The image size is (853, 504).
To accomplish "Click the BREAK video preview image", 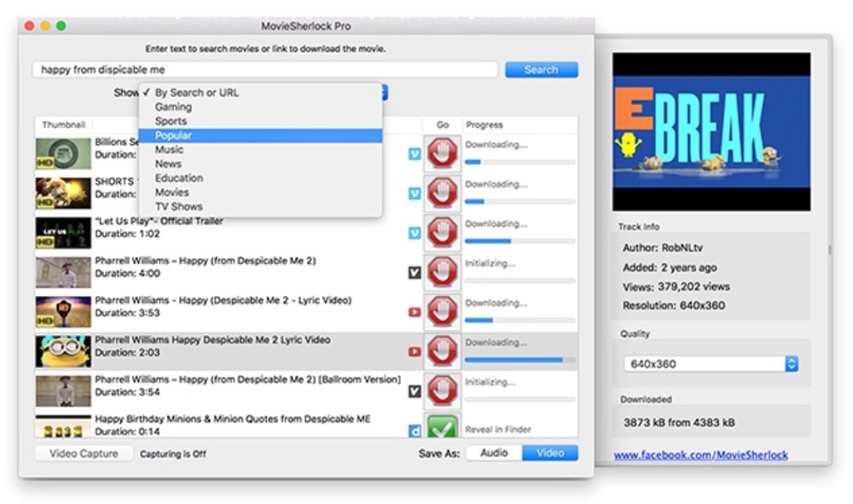I will click(711, 131).
